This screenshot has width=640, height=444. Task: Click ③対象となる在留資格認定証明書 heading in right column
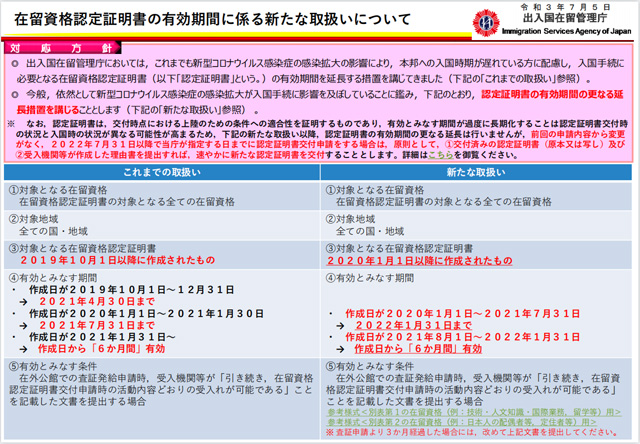point(399,249)
